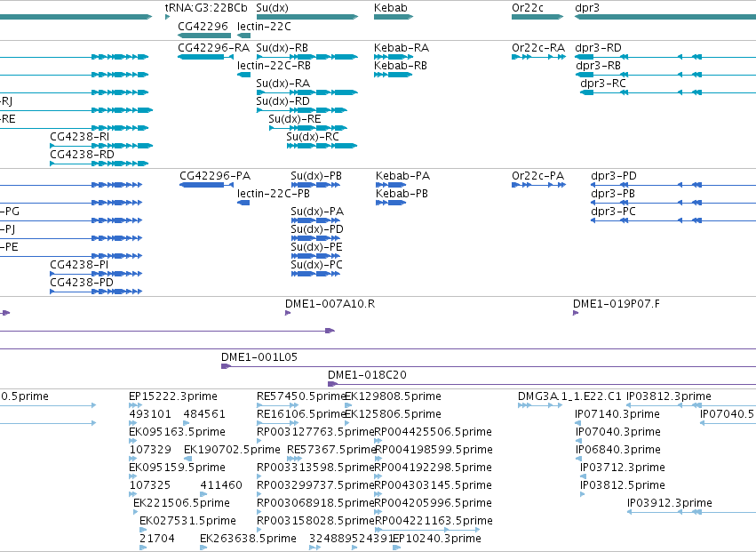Click transcript Su(dx)-RD
The image size is (756, 552).
[283, 101]
